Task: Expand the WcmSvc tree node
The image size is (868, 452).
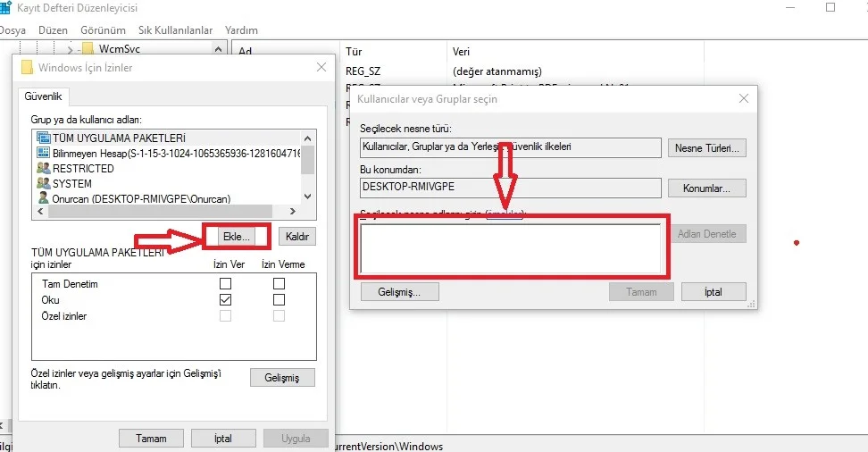Action: click(69, 49)
